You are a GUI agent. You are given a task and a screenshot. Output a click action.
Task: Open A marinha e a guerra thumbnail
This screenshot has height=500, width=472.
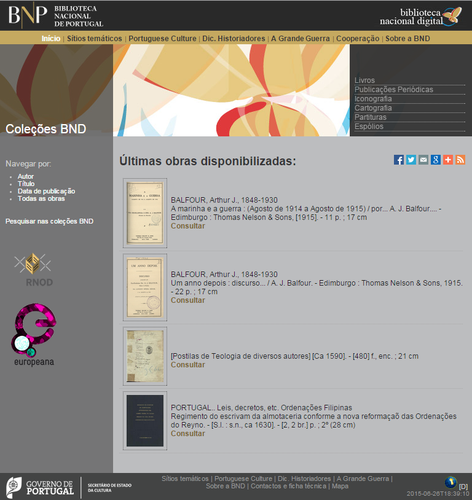tap(145, 213)
